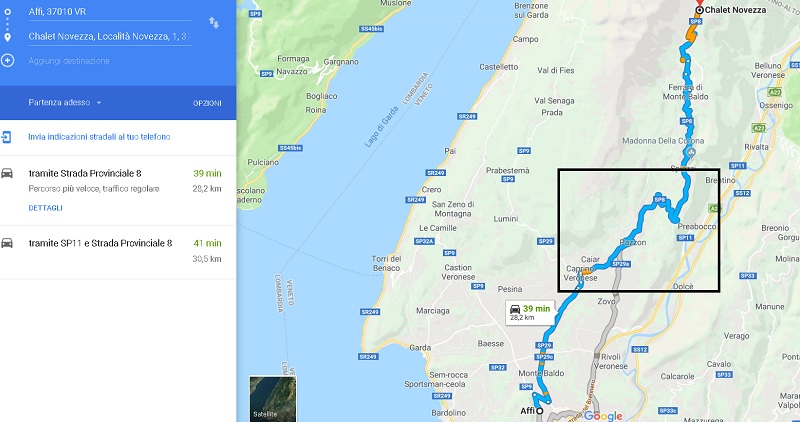Click the add destination plus icon
800x422 pixels.
pos(7,61)
